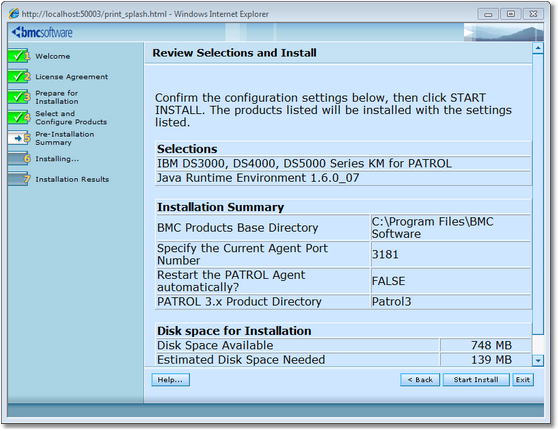Click the green checkmark for step 4 Select and Configure Products

tap(19, 117)
